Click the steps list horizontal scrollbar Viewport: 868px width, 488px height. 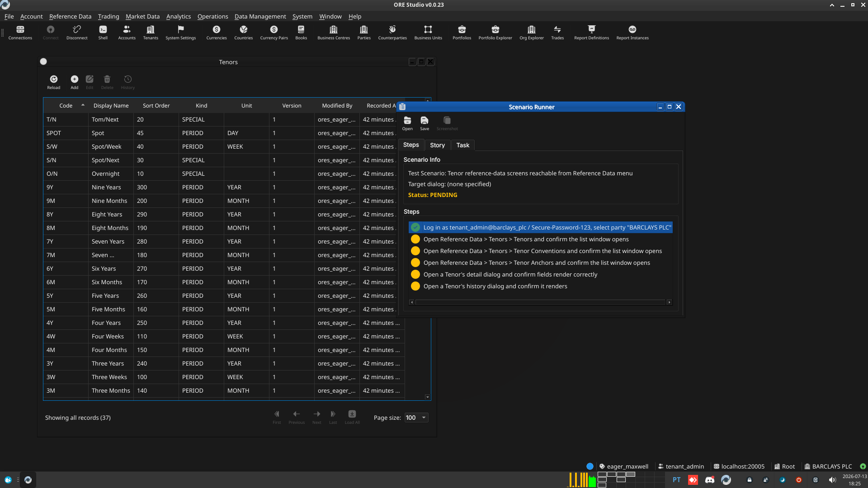tap(540, 302)
